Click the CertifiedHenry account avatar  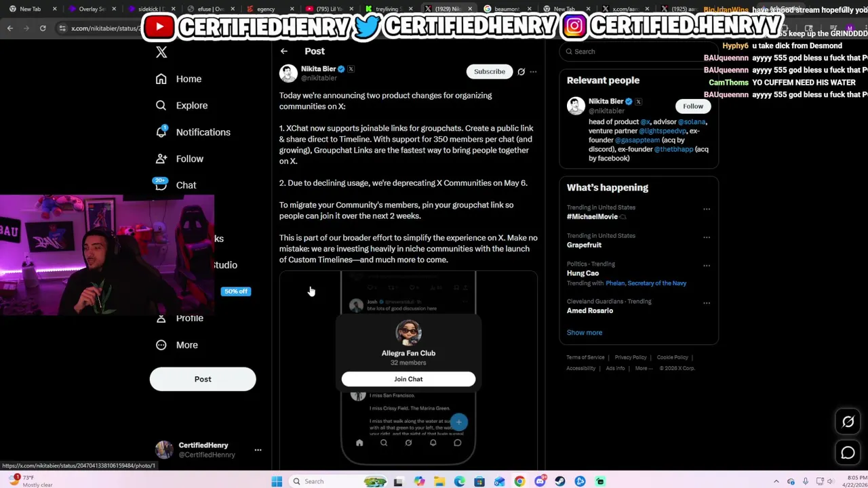click(x=164, y=450)
